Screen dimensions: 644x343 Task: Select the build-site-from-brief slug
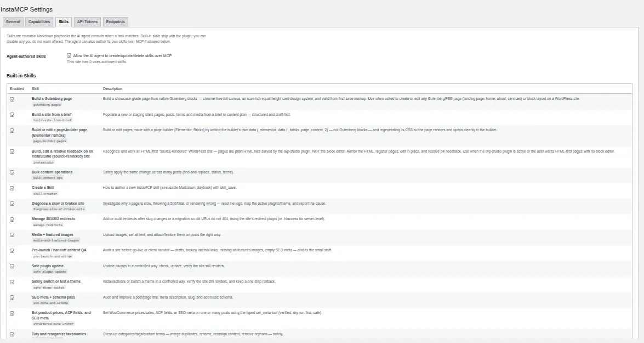click(53, 120)
